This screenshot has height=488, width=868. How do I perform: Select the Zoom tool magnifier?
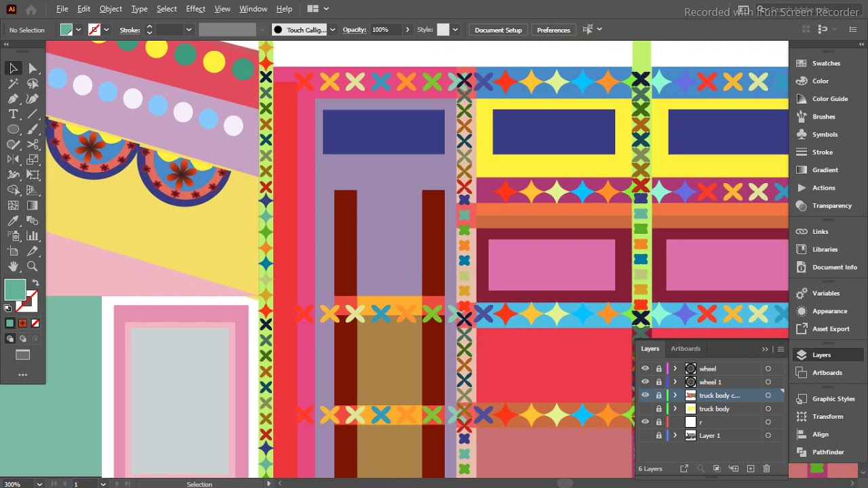point(33,266)
